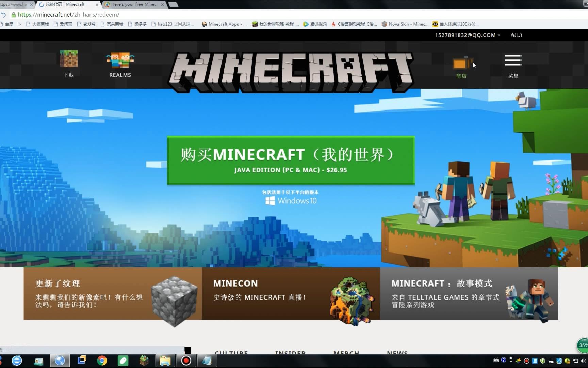Select the Chrome icon on the taskbar
Viewport: 588px width, 368px height.
[102, 361]
